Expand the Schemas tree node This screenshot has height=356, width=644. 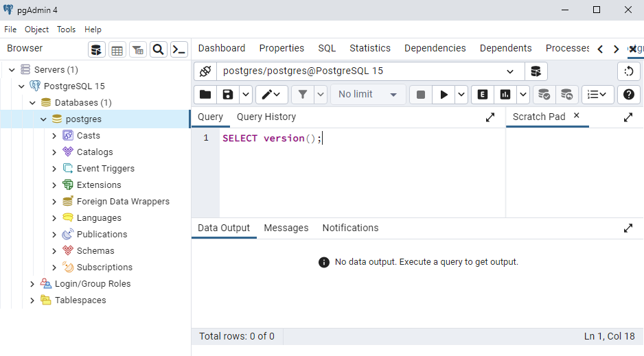(54, 251)
